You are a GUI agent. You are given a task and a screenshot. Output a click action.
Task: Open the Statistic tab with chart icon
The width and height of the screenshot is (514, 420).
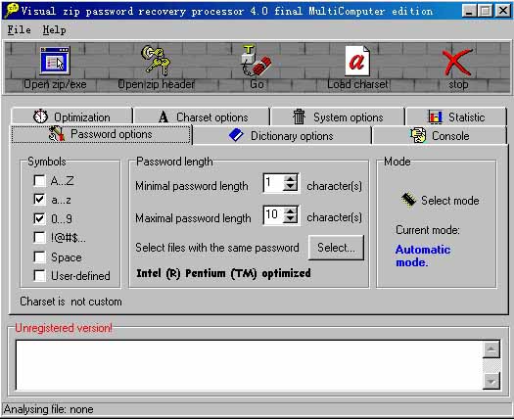(456, 117)
